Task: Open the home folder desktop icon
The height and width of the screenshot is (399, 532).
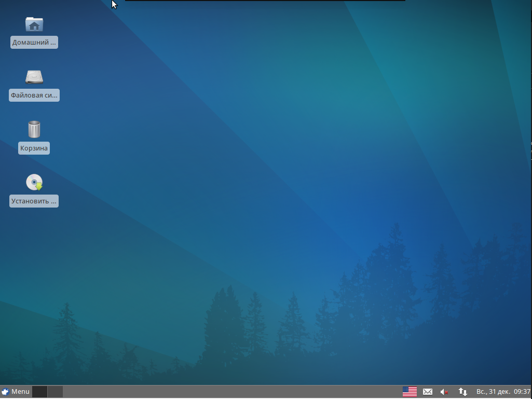Action: point(34,24)
